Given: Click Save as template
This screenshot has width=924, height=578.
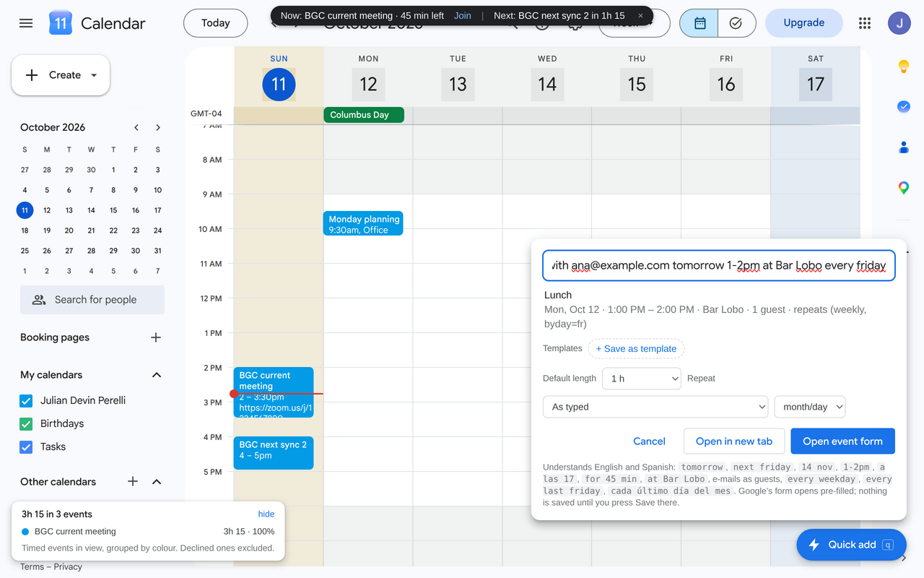Looking at the screenshot, I should [636, 348].
